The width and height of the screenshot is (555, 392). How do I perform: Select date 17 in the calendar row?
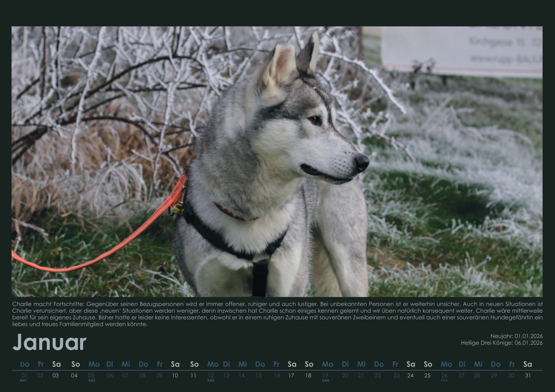pos(291,375)
